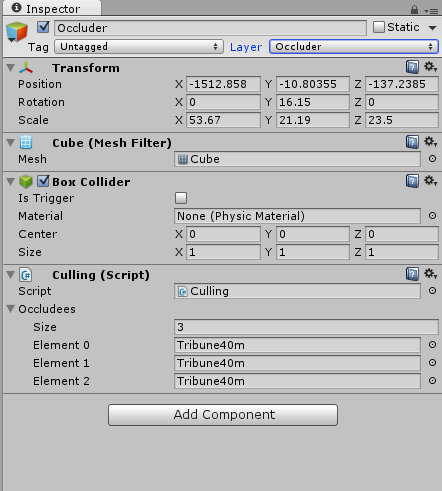This screenshot has width=442, height=491.
Task: Enable the Is Trigger checkbox
Action: [x=181, y=198]
